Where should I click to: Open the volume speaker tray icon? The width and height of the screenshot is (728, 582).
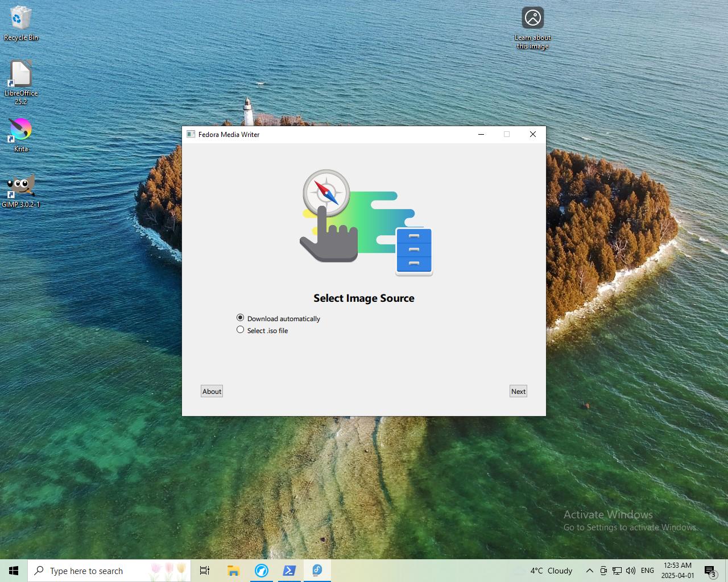click(x=631, y=571)
